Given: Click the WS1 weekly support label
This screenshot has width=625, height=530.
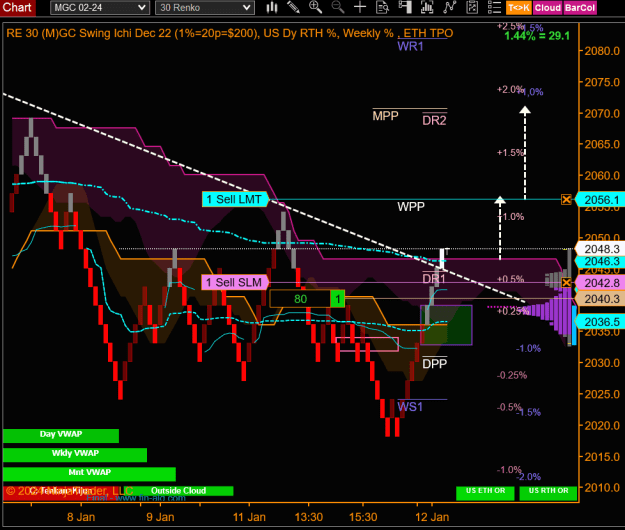Looking at the screenshot, I should pos(410,406).
